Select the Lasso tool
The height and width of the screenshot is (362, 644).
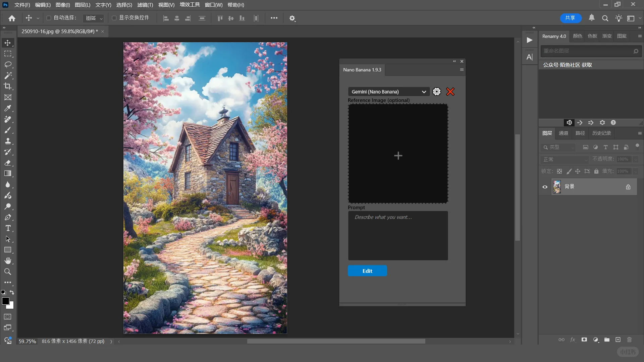[x=8, y=64]
